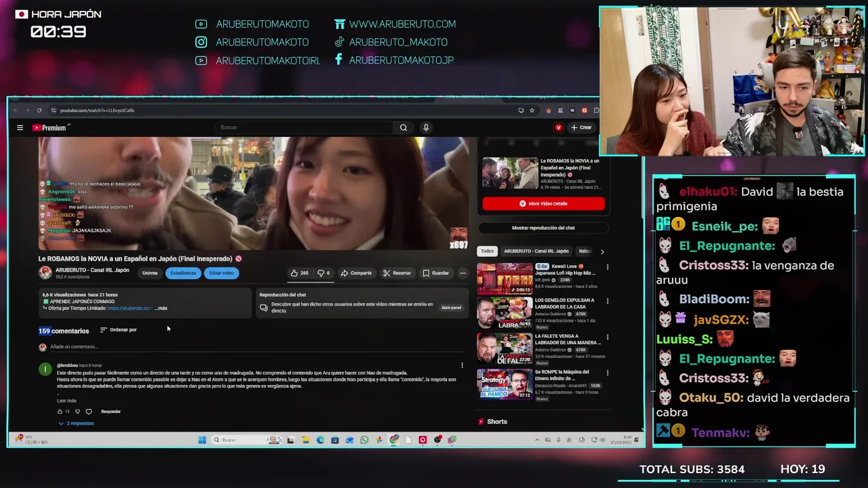The width and height of the screenshot is (868, 488).
Task: Select the Todos filter chip
Action: [487, 251]
